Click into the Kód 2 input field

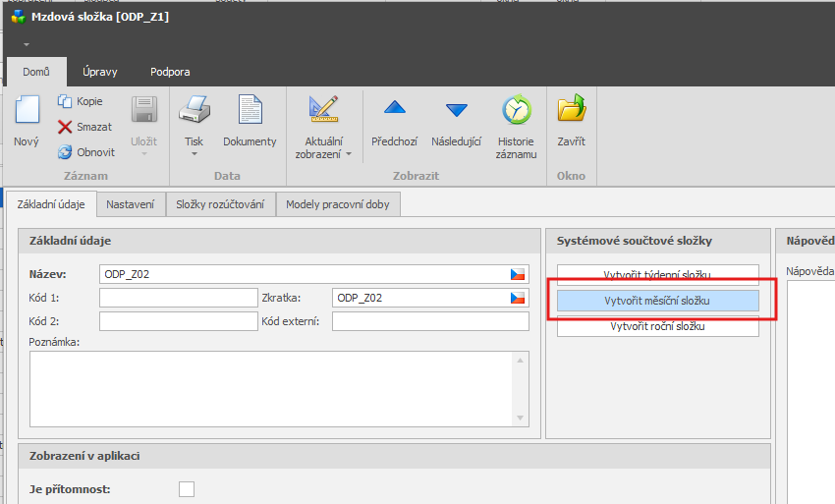(x=179, y=321)
